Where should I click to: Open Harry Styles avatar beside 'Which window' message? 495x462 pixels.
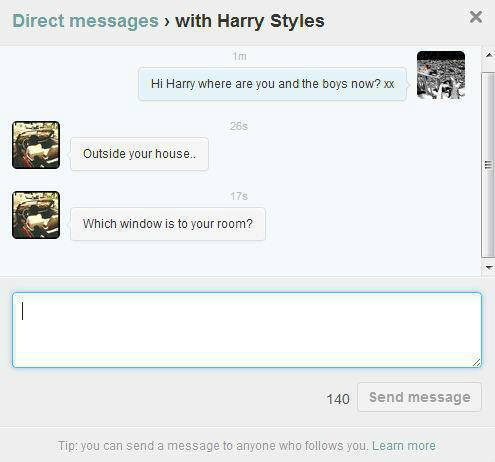[x=36, y=215]
